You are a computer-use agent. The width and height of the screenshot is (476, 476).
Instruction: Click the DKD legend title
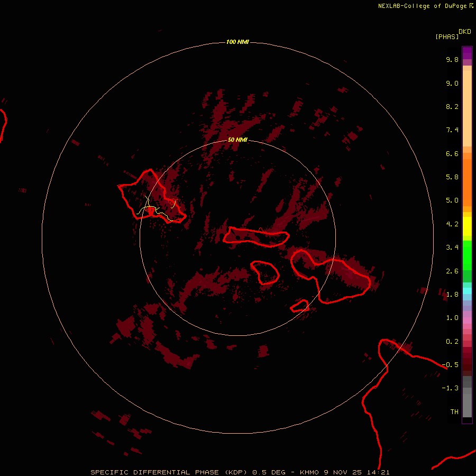click(x=465, y=32)
